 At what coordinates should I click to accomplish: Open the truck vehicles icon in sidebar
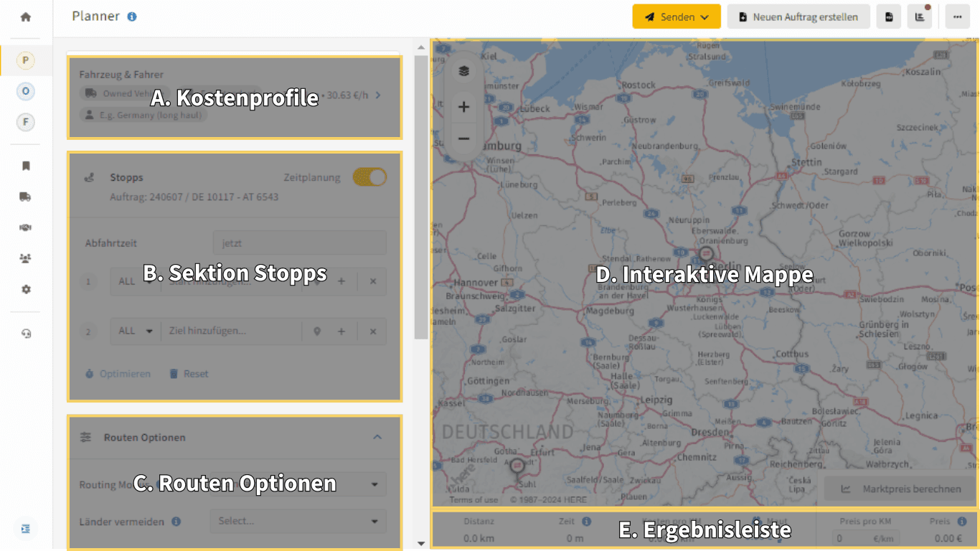(x=26, y=197)
